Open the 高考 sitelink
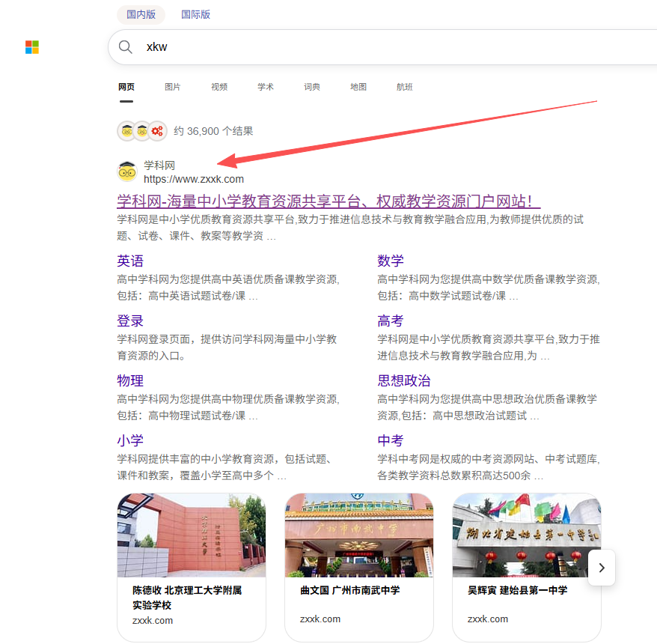Viewport: 657px width, 644px height. pyautogui.click(x=391, y=321)
